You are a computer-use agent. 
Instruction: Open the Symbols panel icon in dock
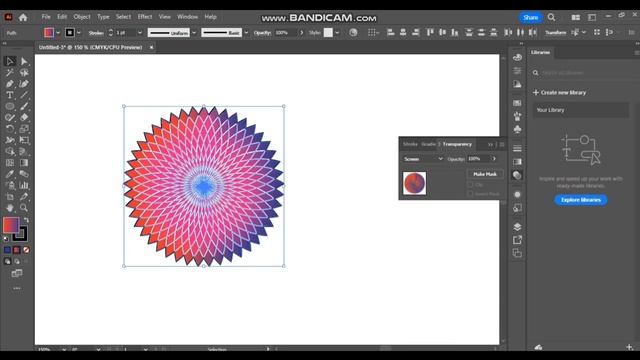(517, 129)
